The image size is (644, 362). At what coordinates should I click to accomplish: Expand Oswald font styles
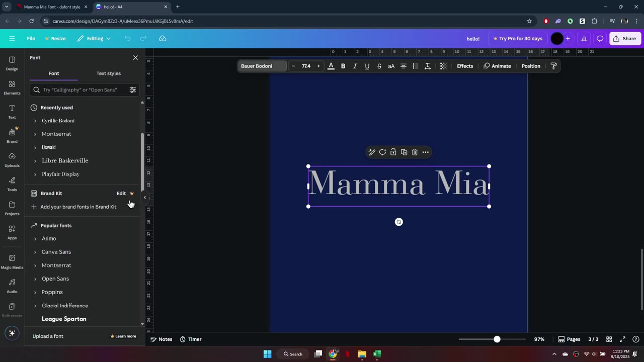click(x=35, y=147)
